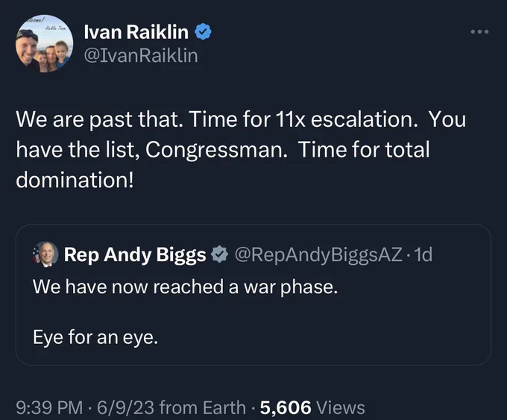
Task: Open the 5,606 Views count
Action: click(x=312, y=407)
